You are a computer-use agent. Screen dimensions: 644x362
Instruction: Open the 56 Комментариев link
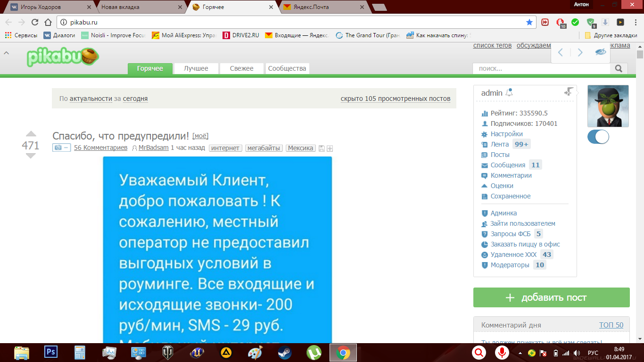[x=100, y=148]
